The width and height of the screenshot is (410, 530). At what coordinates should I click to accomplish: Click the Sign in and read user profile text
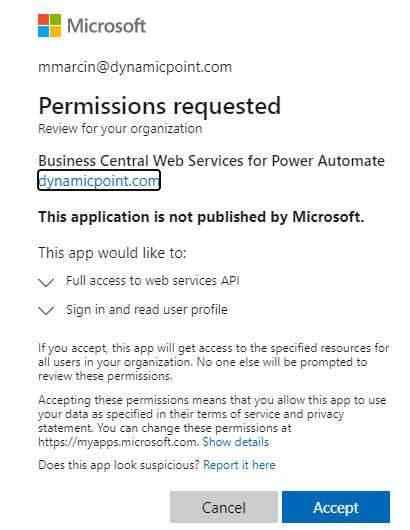click(x=147, y=310)
